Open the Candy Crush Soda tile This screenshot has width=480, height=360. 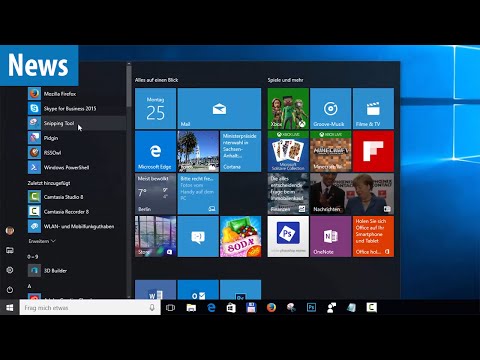(241, 236)
